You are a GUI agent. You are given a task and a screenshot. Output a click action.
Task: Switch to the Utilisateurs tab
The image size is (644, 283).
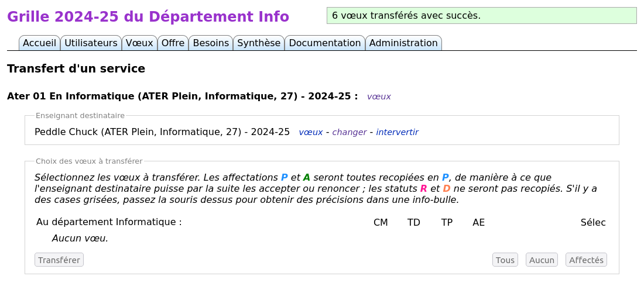91,43
